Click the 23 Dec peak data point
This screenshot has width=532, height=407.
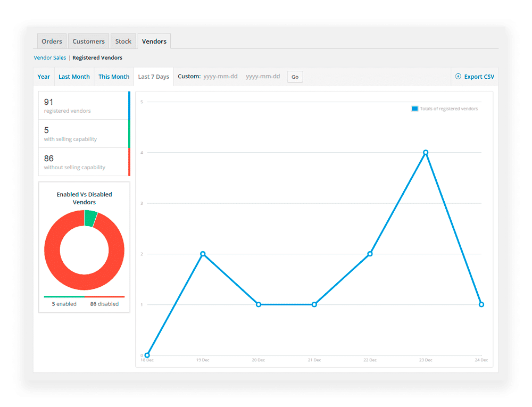[426, 152]
